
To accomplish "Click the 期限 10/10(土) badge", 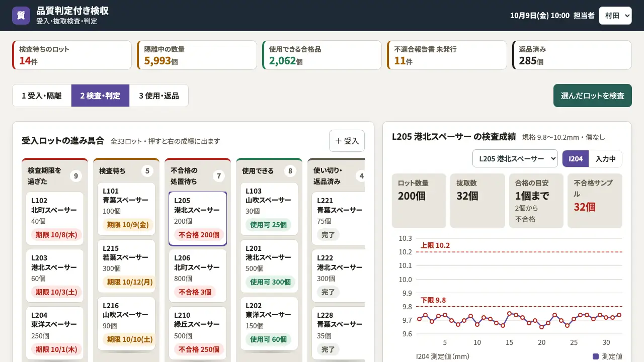I will 130,339.
